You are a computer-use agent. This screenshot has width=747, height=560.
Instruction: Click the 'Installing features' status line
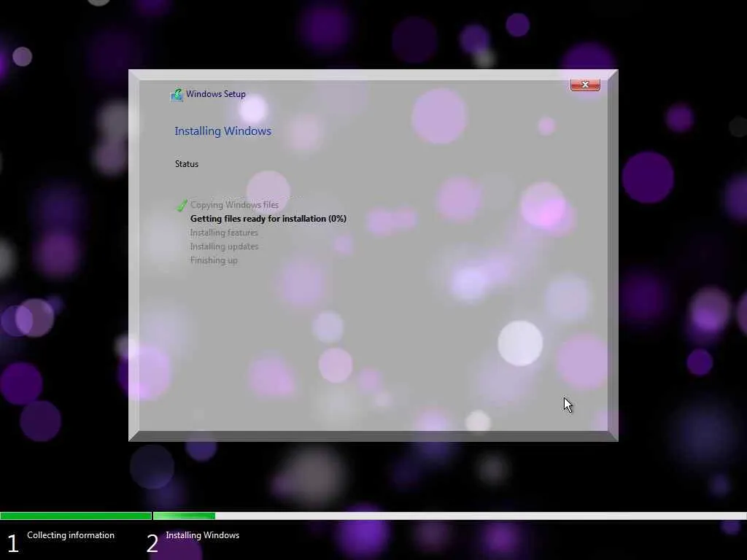coord(224,233)
